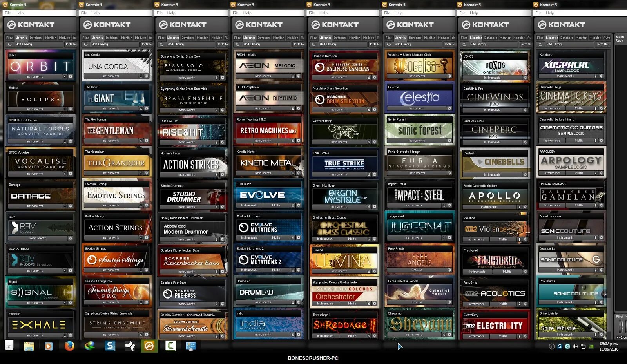Viewport: 627px width, 364px height.
Task: Open Modules tab in the AEON Melodic window
Action: point(292,38)
